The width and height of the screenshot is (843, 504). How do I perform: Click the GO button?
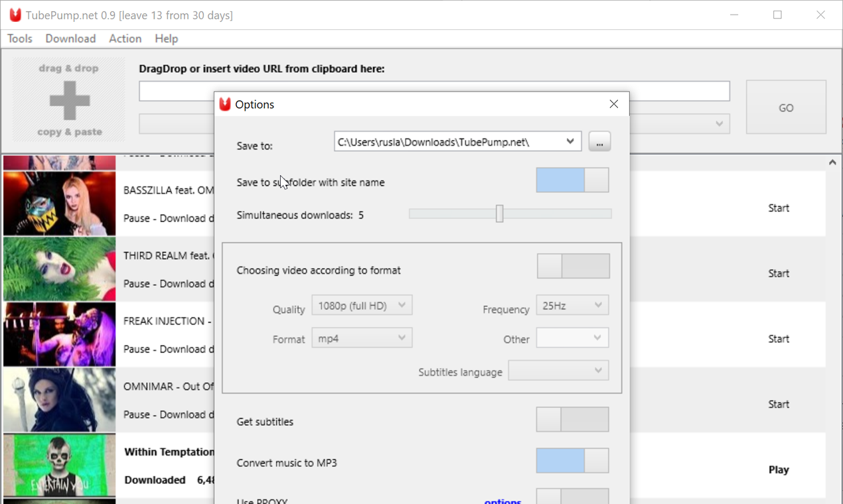click(786, 107)
